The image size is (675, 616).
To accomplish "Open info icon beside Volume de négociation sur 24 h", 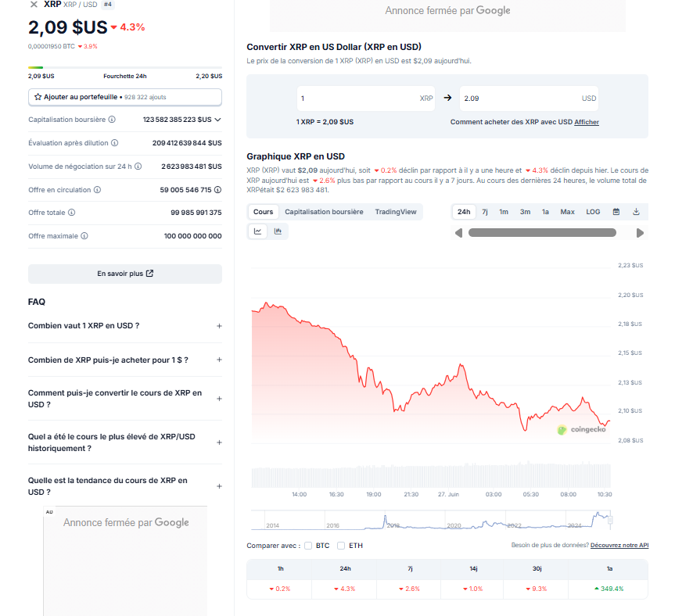I will pos(138,166).
